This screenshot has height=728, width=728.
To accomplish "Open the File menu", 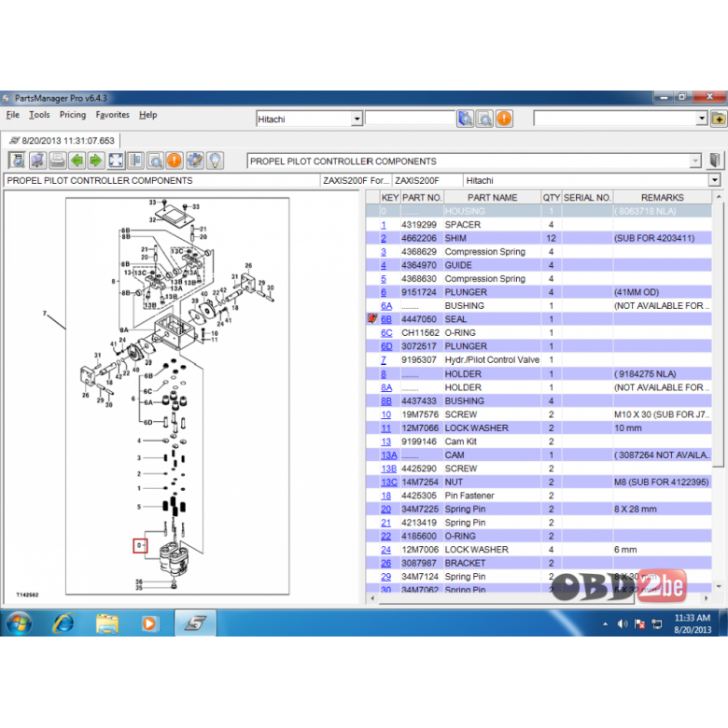I will click(x=12, y=115).
